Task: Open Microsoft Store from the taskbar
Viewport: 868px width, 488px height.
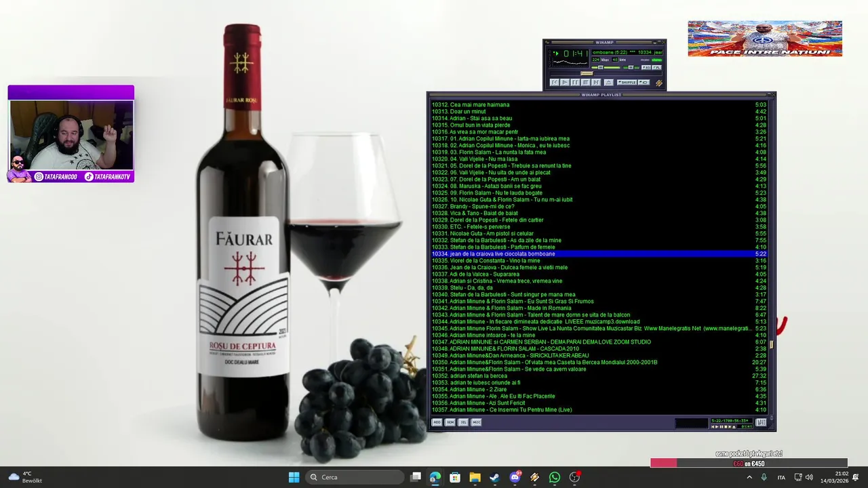Action: [455, 477]
